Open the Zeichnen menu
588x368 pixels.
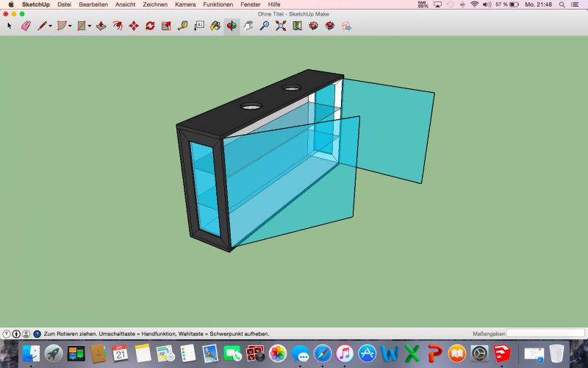click(154, 4)
